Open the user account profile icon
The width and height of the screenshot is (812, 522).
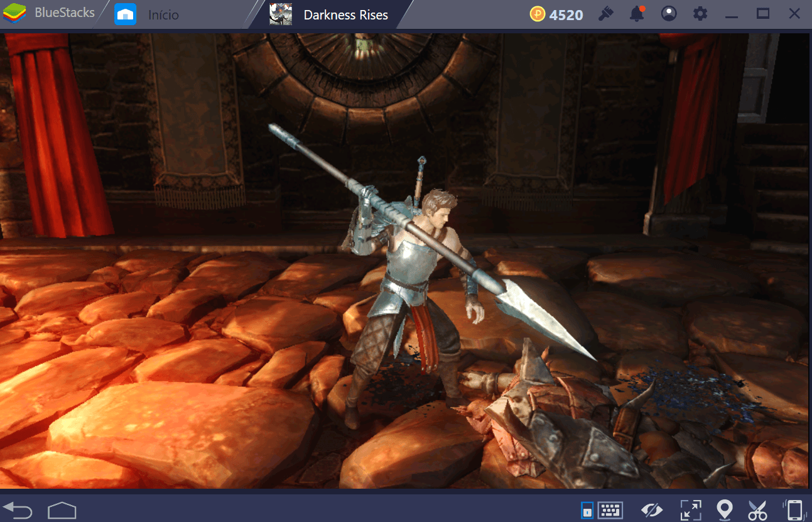coord(669,14)
